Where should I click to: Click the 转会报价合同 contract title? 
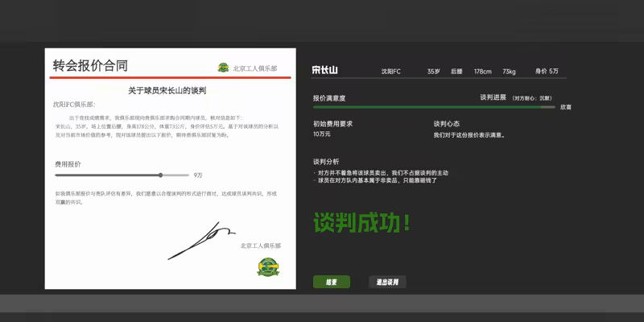(90, 66)
